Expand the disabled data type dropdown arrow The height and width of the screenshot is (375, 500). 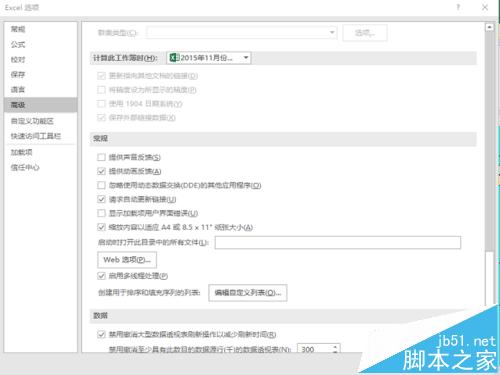coord(332,32)
